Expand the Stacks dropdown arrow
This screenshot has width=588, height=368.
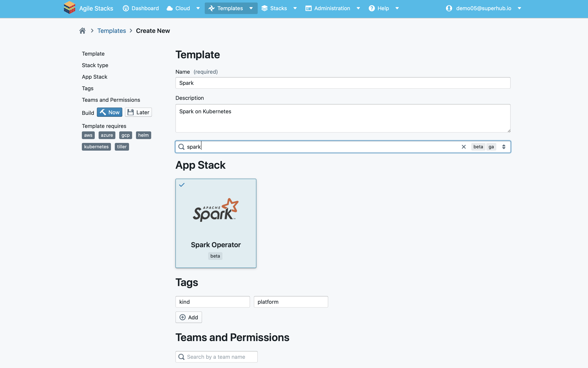(x=295, y=8)
